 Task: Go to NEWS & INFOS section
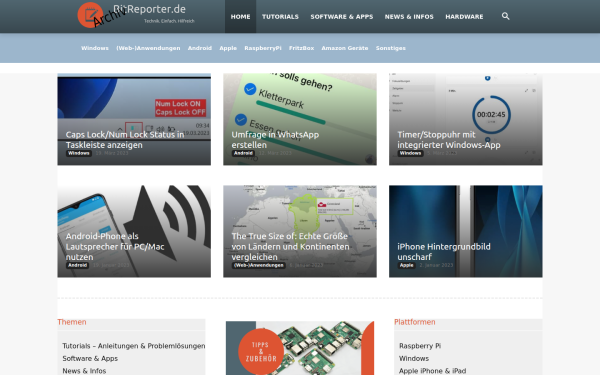point(409,16)
